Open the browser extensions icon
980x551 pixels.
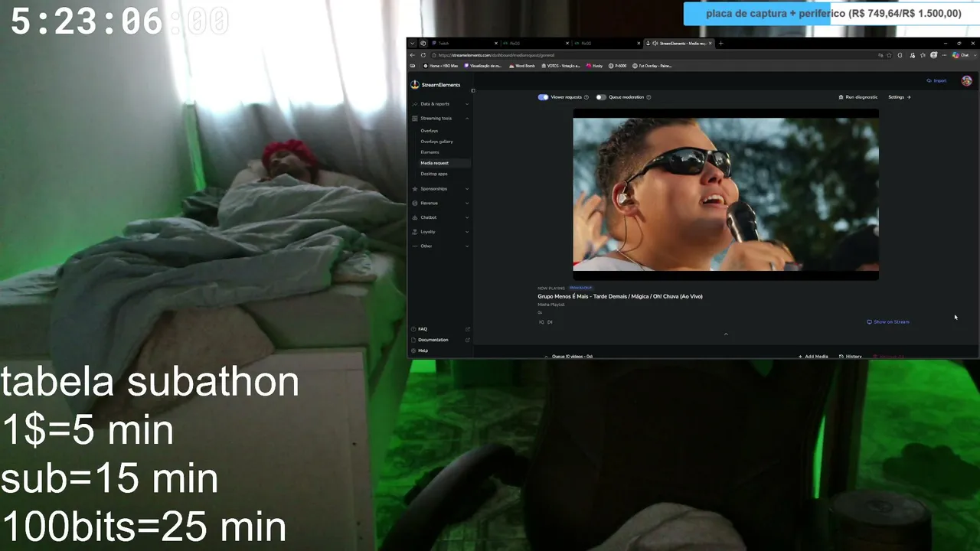(900, 55)
